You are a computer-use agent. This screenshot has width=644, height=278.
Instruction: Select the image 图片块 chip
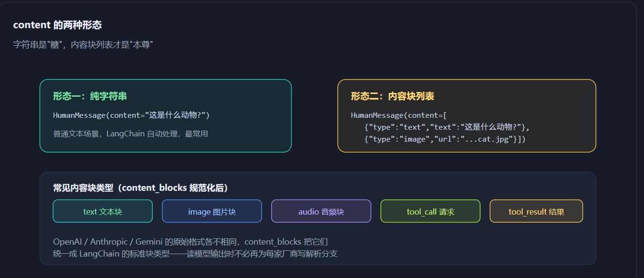(212, 211)
